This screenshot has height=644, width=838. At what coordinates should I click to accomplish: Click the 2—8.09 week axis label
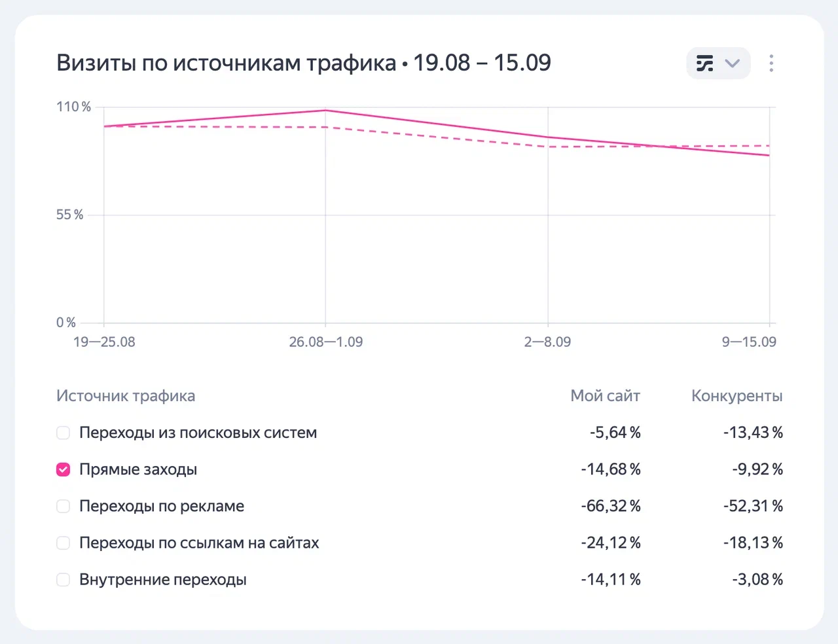click(x=547, y=342)
